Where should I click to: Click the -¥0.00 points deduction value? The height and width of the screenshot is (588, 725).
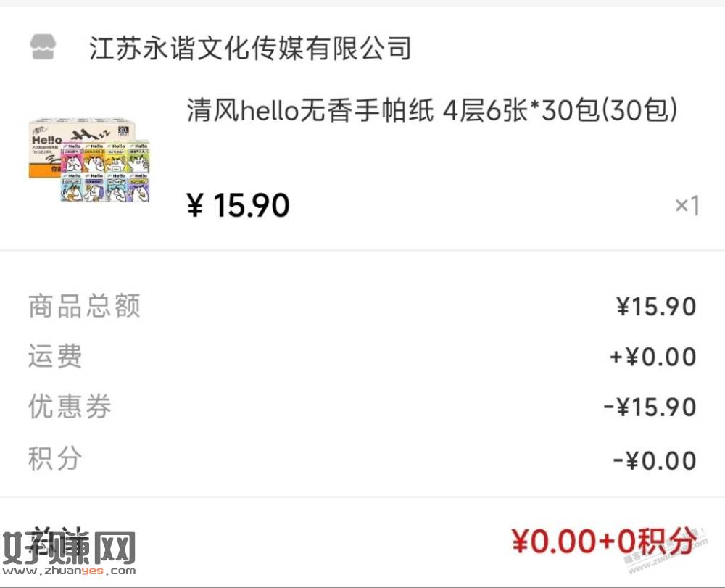[654, 461]
